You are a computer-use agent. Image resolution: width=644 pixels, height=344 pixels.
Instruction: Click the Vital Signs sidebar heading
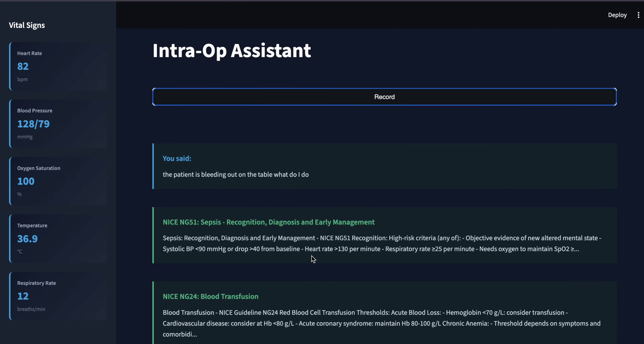27,25
